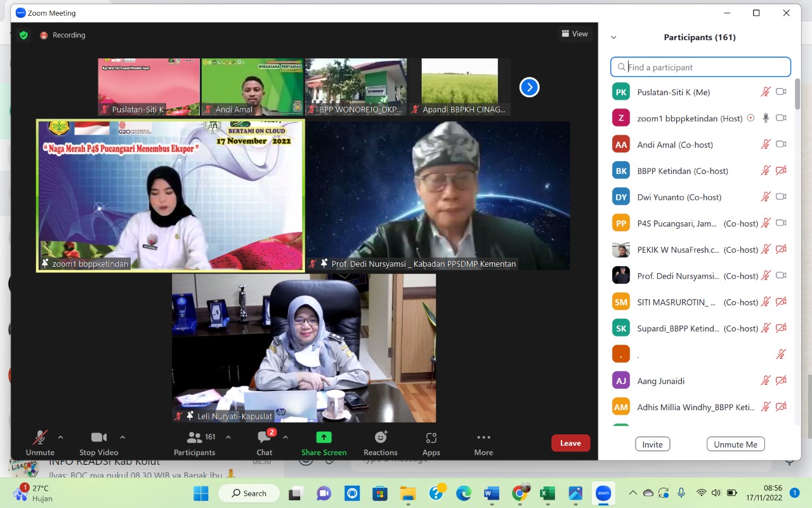The height and width of the screenshot is (508, 812).
Task: Toggle the video icon for Andi Amal
Action: click(x=781, y=144)
